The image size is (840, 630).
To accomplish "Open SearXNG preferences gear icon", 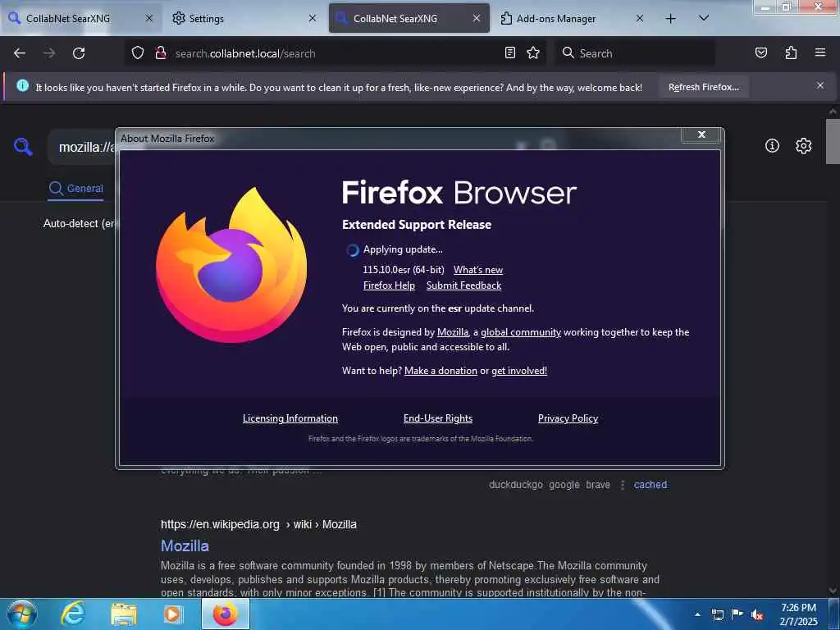I will click(x=803, y=146).
